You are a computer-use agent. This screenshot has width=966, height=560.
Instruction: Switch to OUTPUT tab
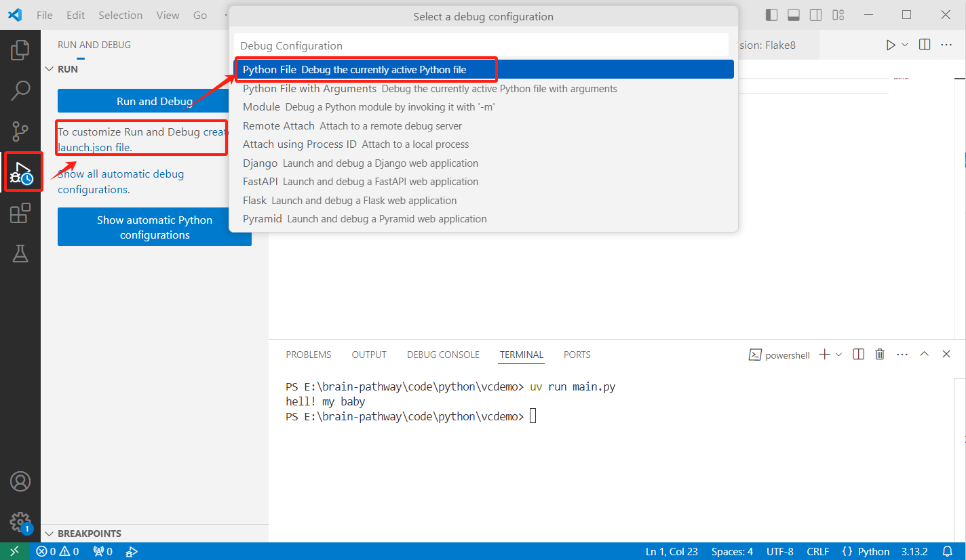[x=369, y=355]
